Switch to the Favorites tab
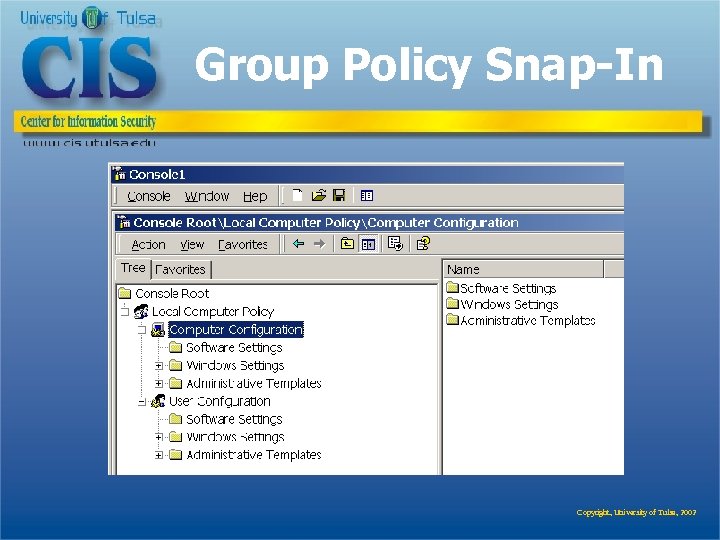 pyautogui.click(x=180, y=270)
